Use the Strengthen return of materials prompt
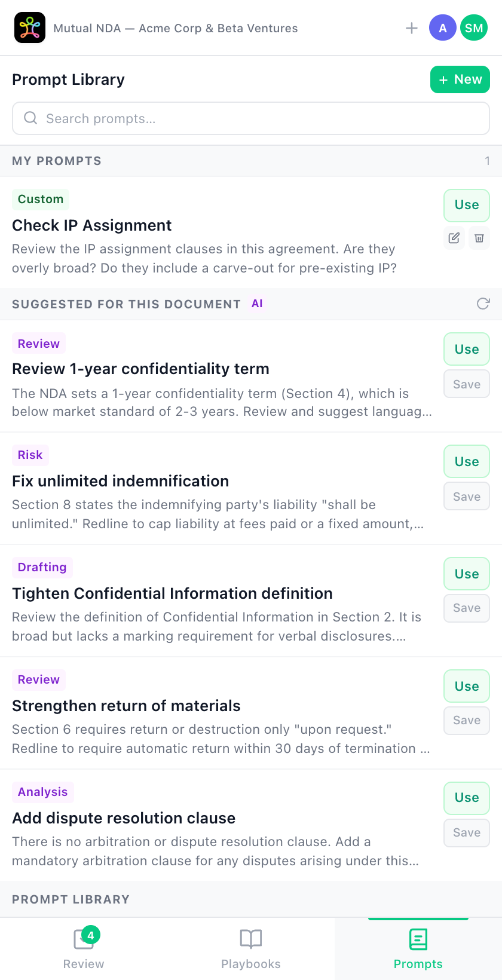Screen dimensions: 502x980 click(x=467, y=686)
